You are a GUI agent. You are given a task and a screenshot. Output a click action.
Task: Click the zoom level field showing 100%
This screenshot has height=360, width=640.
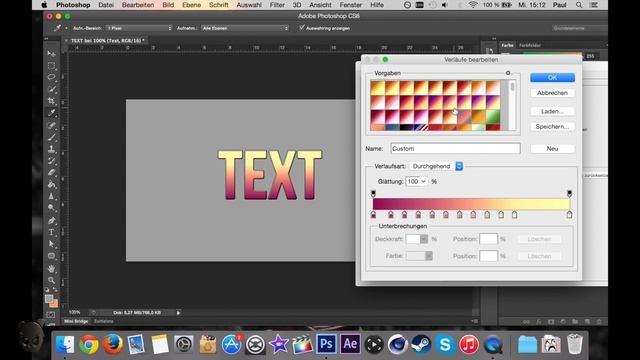click(x=75, y=312)
